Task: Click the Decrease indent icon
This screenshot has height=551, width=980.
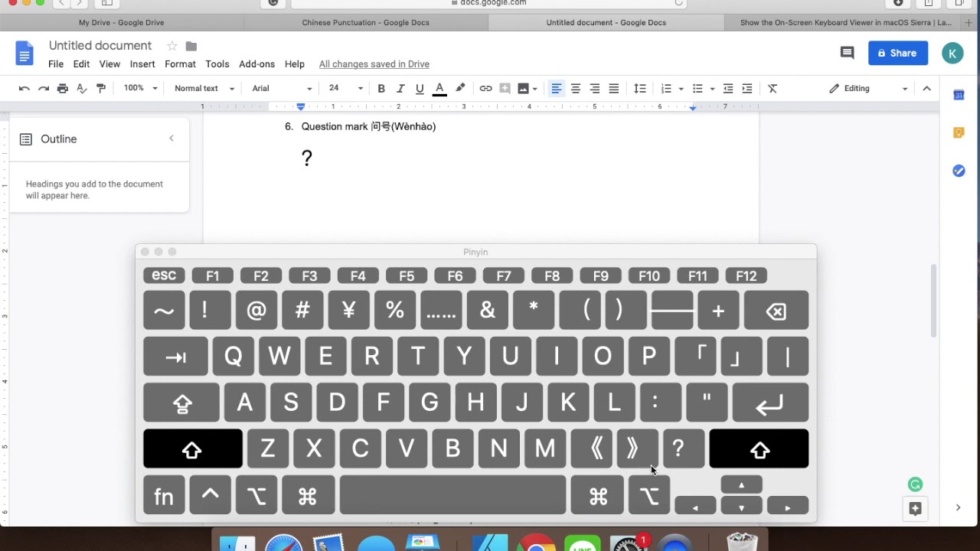Action: (x=728, y=89)
